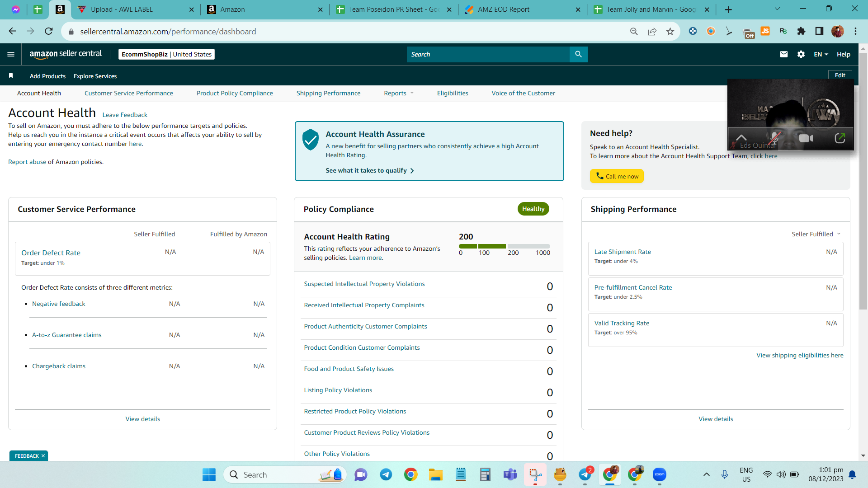868x488 pixels.
Task: Click the Edit button in the nav bar
Action: pos(840,75)
